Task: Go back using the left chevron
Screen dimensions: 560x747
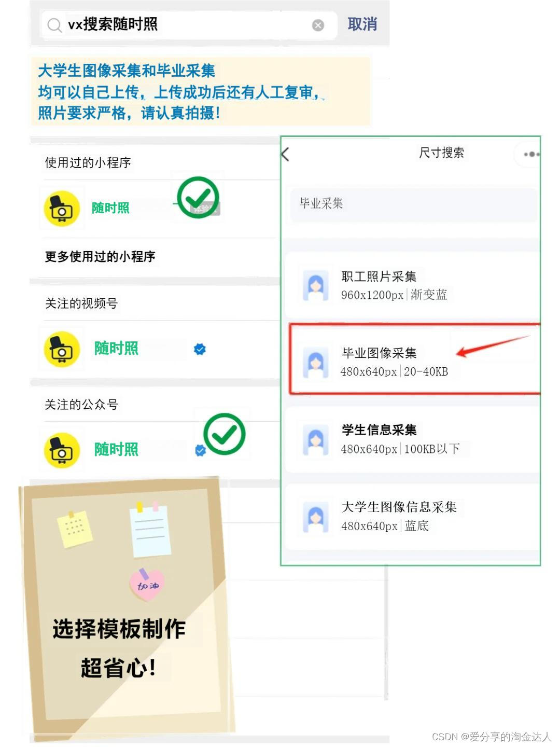Action: point(286,154)
